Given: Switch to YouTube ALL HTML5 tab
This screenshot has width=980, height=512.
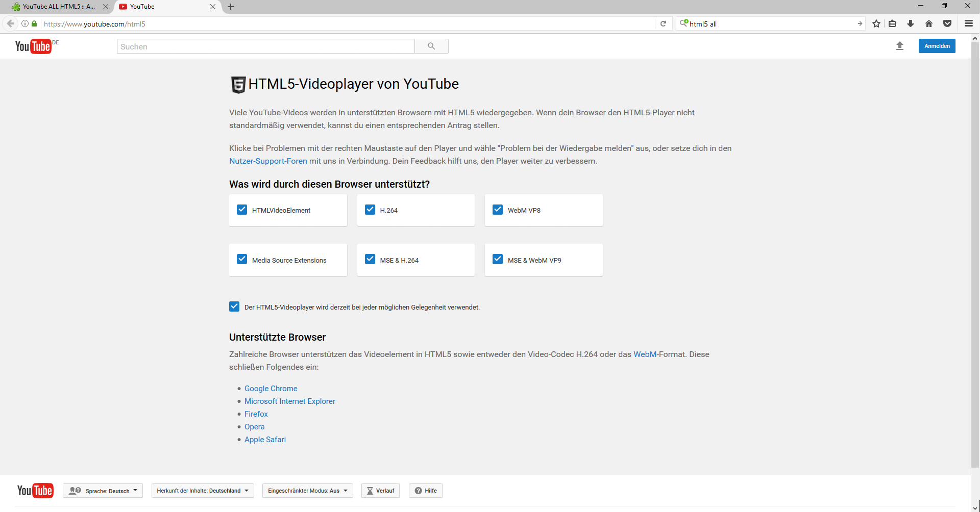Looking at the screenshot, I should tap(56, 7).
